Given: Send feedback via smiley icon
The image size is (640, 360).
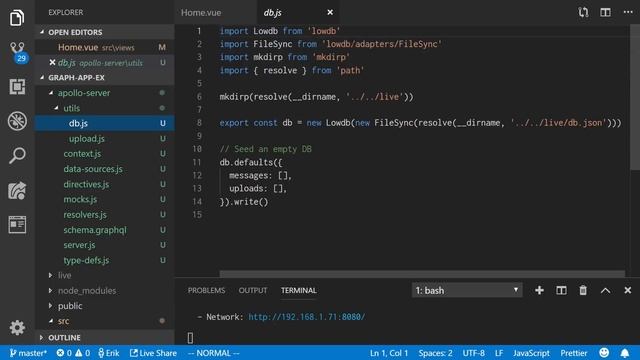Looking at the screenshot, I should coord(604,353).
